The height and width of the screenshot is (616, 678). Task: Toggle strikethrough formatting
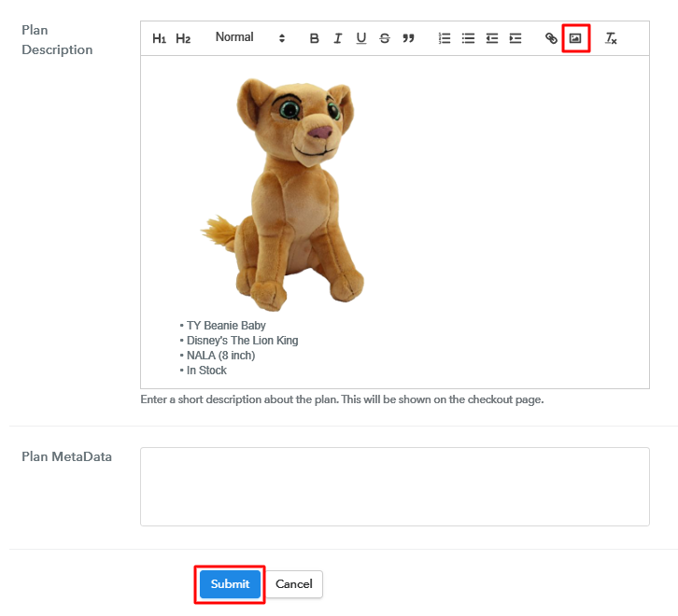point(385,38)
